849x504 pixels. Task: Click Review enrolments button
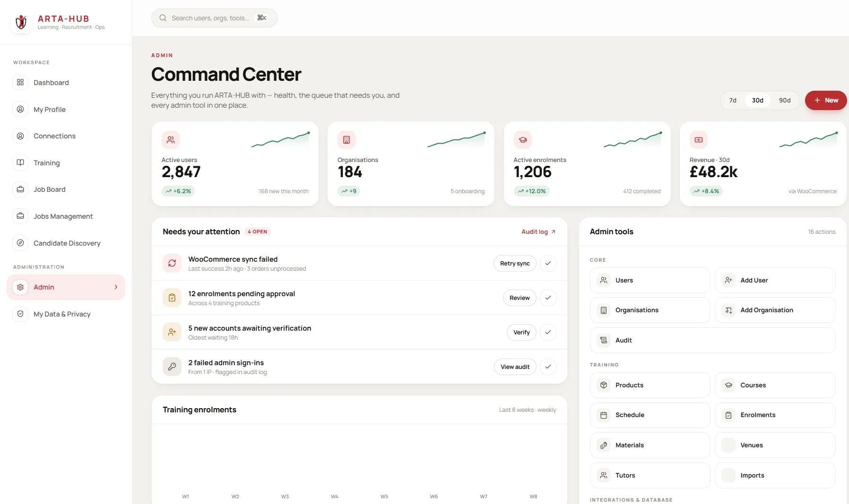pos(520,298)
